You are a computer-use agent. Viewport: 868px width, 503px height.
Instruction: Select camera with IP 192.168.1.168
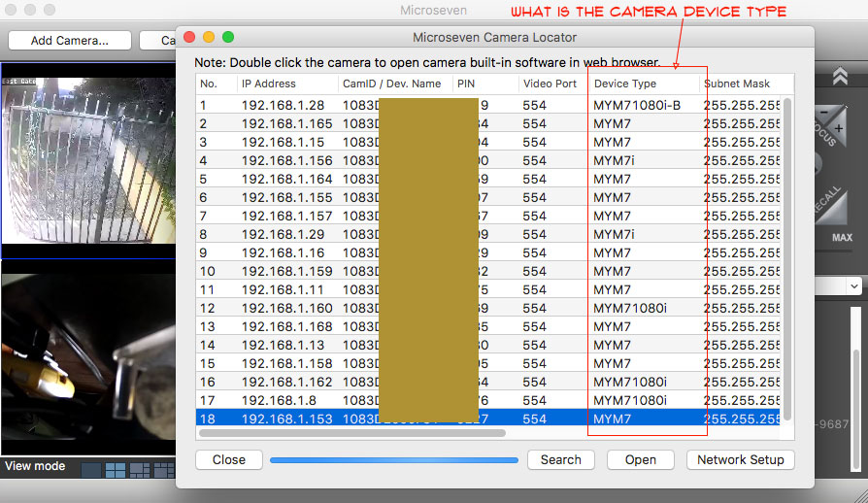[x=487, y=326]
